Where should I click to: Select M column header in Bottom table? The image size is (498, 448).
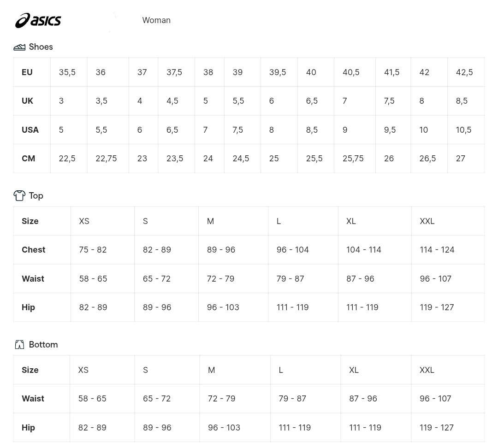coord(235,370)
